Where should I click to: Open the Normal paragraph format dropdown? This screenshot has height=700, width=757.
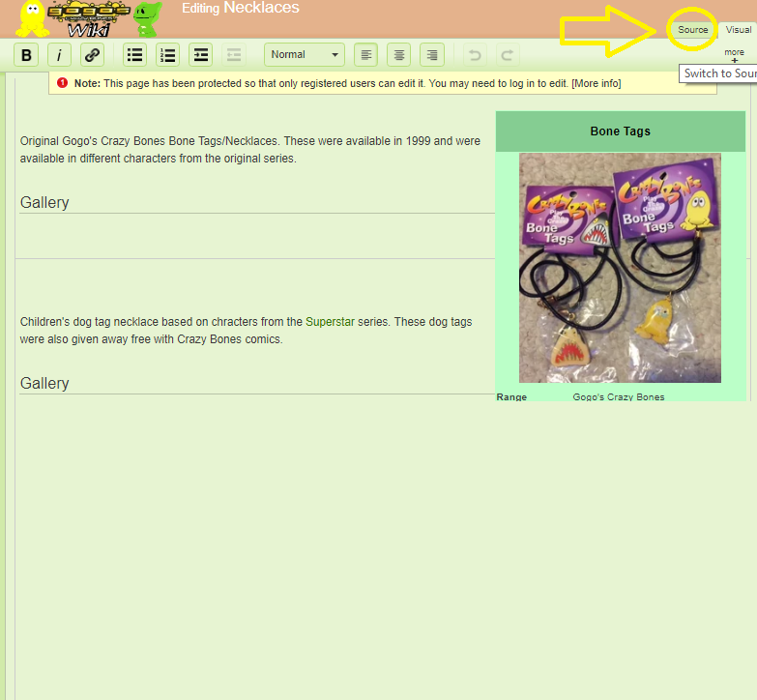pyautogui.click(x=305, y=54)
